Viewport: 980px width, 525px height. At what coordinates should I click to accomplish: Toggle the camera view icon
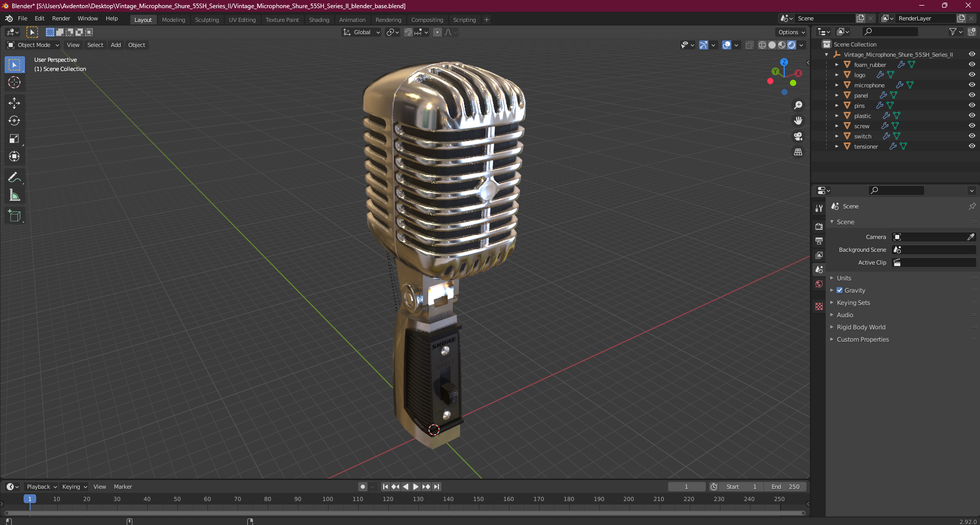tap(798, 136)
